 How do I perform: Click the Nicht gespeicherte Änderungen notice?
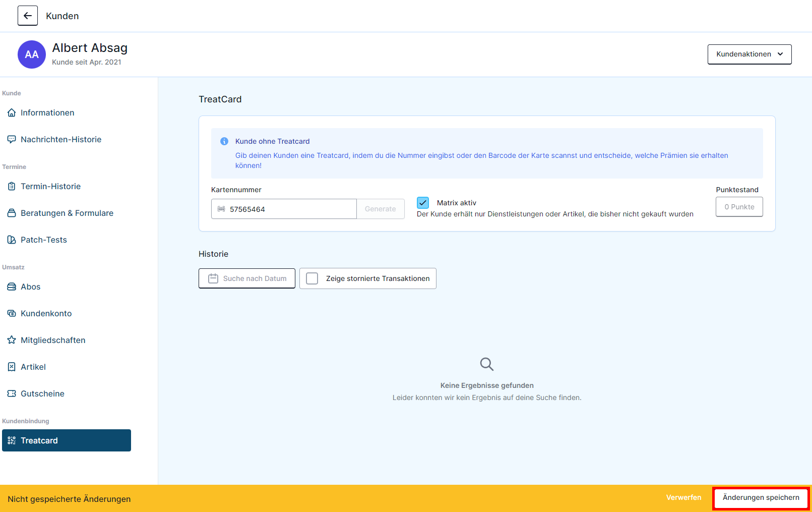pos(69,499)
